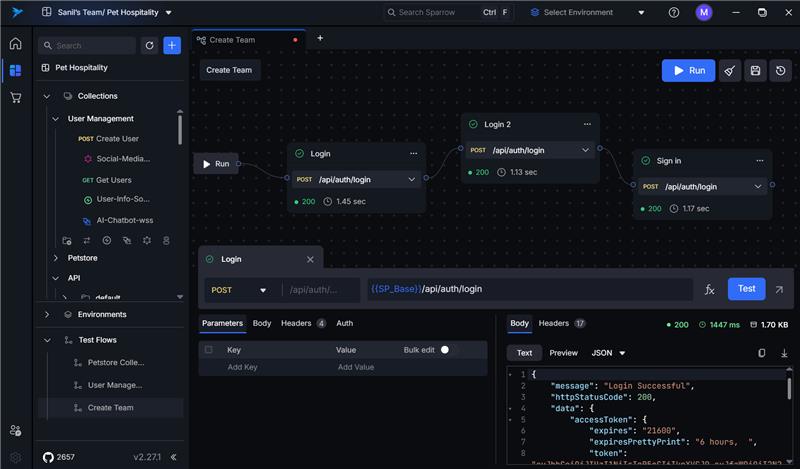Viewport: 800px width, 469px height.
Task: Open the workspace switcher dropdown arrow
Action: click(168, 12)
